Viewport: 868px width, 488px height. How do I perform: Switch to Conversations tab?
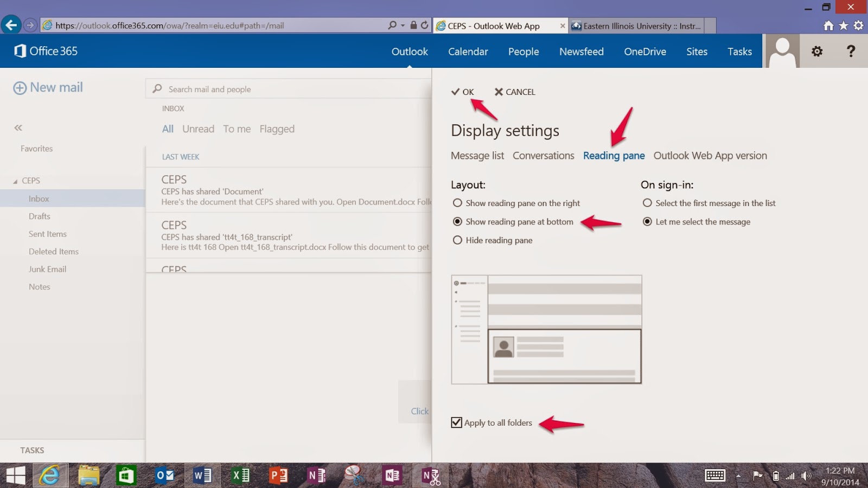tap(543, 156)
